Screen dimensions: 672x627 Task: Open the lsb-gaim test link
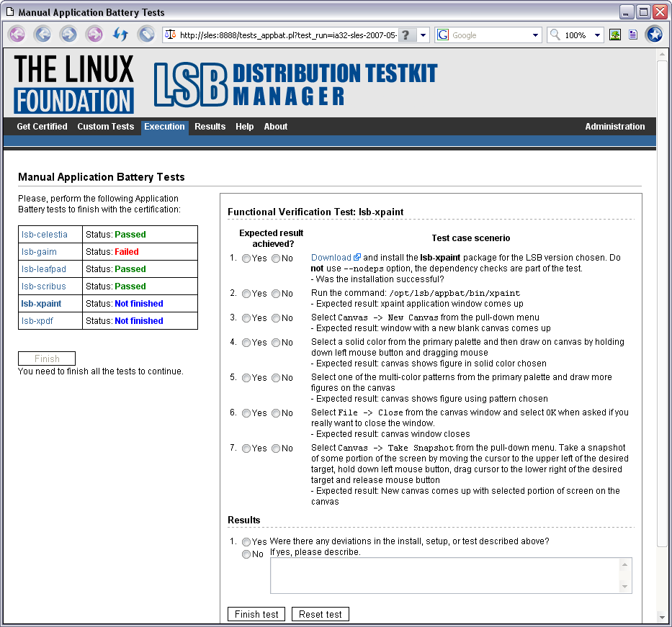(39, 252)
